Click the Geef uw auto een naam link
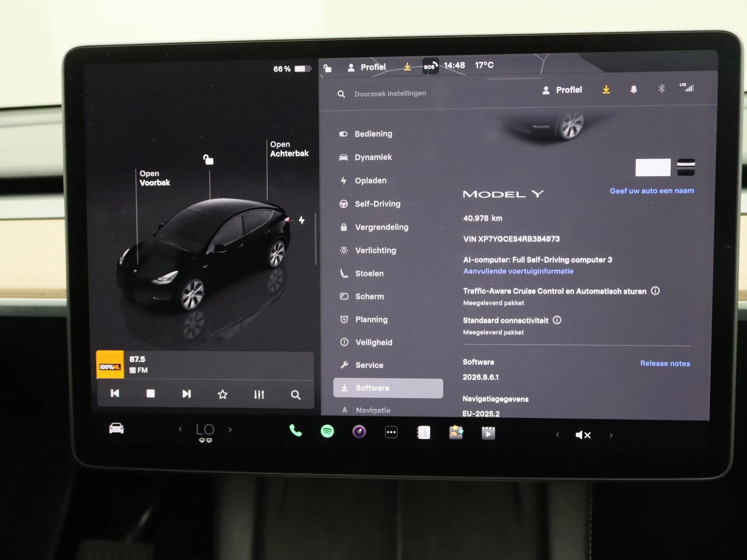The height and width of the screenshot is (560, 747). tap(652, 191)
